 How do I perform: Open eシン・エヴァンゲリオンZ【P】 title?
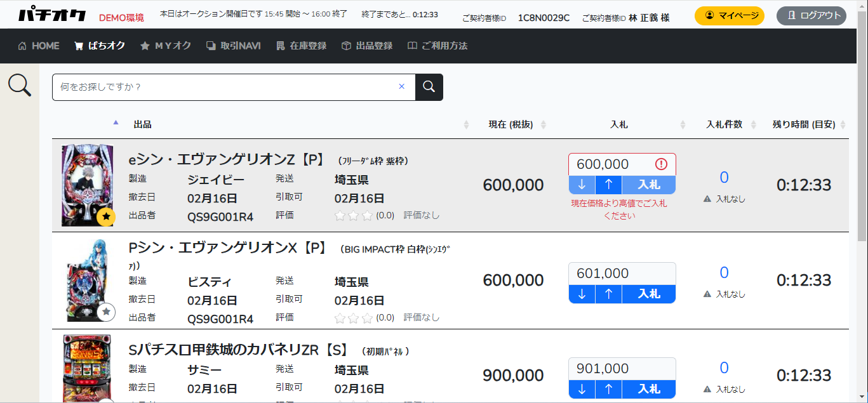[x=227, y=161]
